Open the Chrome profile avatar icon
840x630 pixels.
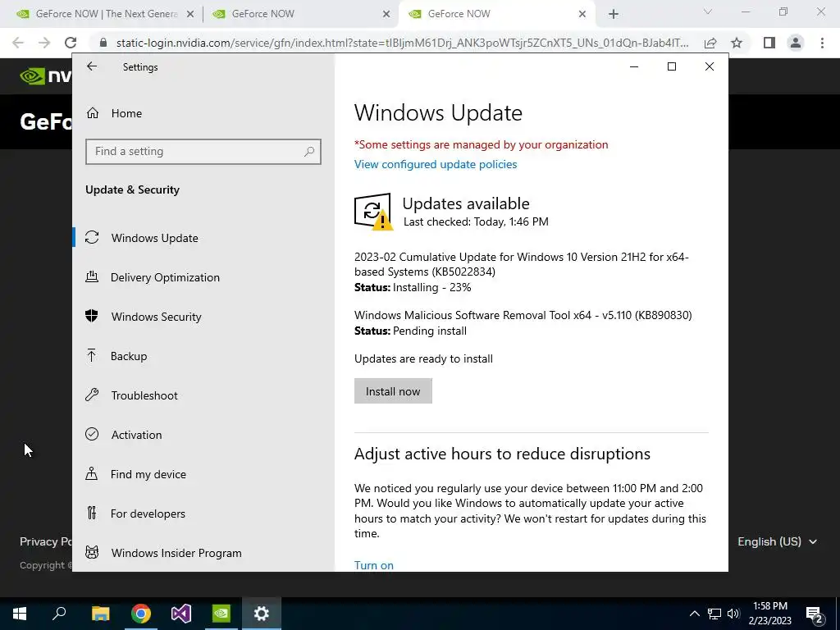point(796,43)
